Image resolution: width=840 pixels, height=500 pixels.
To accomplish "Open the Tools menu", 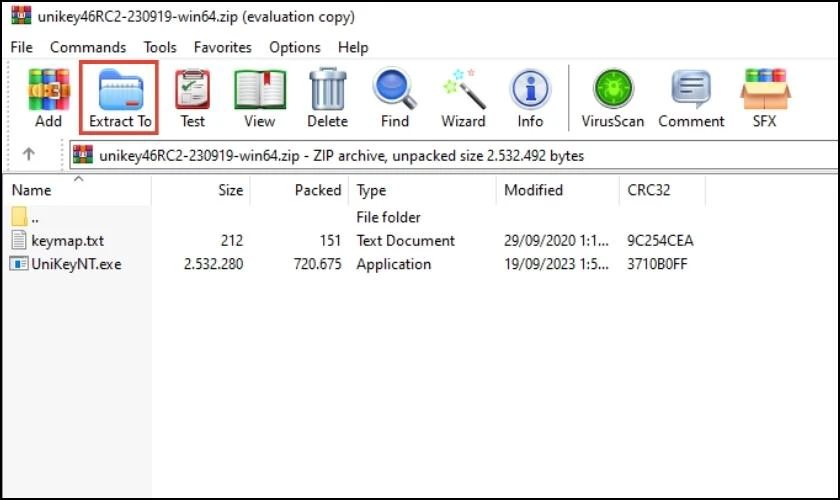I will [x=160, y=48].
